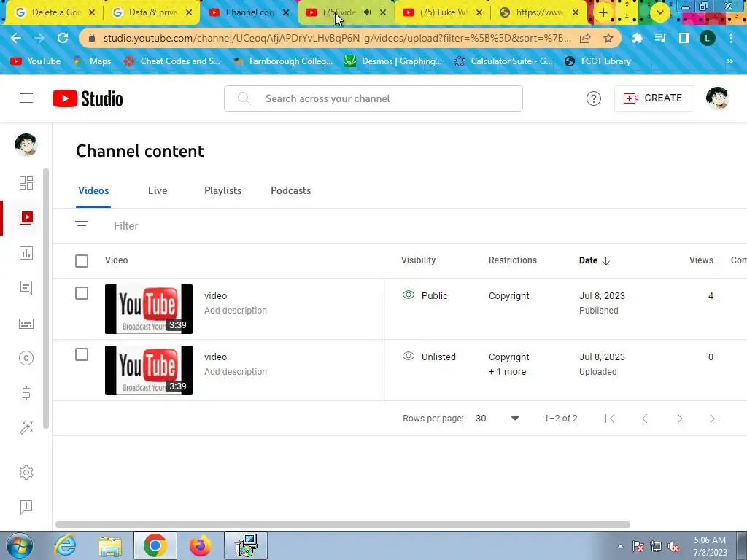
Task: Open the Unlisted video's thumbnail
Action: 149,370
